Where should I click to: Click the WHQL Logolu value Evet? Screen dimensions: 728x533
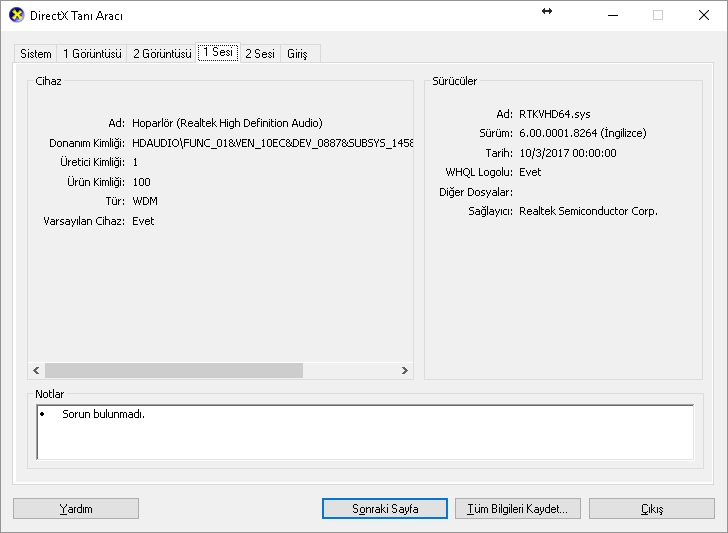point(530,172)
